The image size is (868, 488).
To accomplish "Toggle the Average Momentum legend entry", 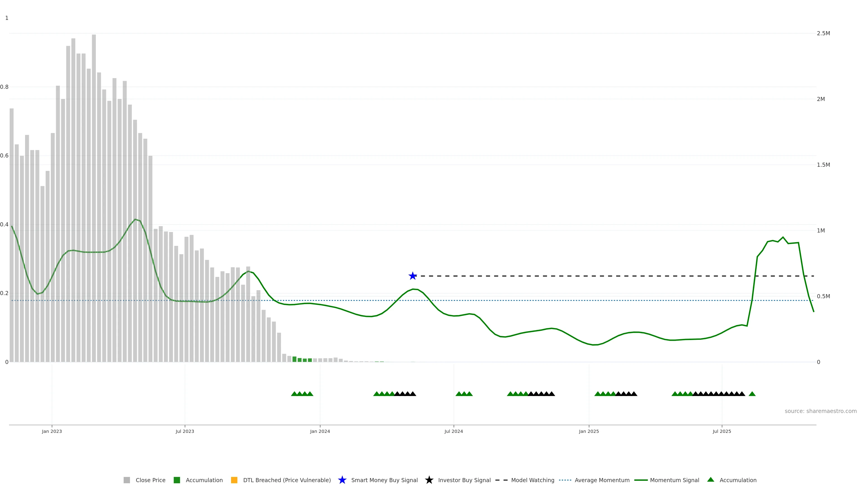I will coord(602,480).
